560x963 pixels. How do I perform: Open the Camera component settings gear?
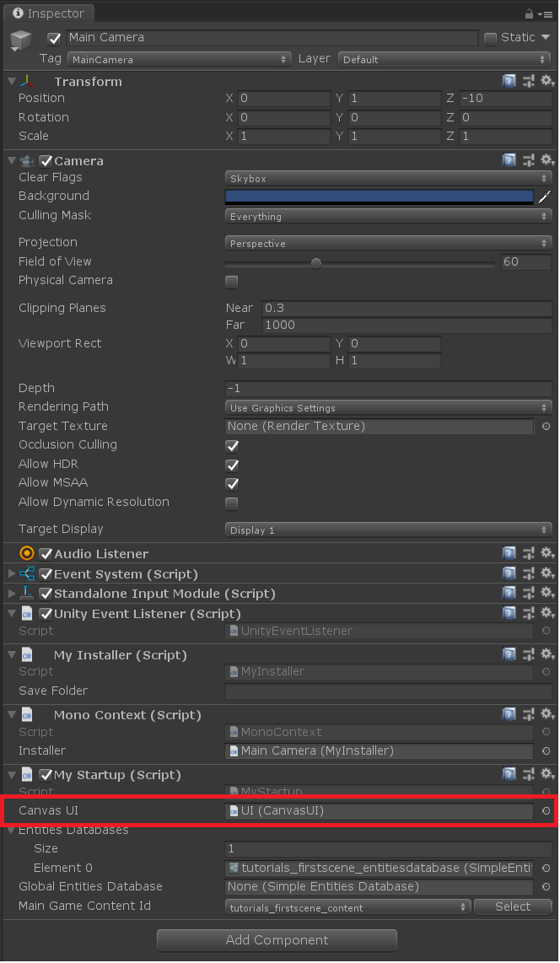coord(547,160)
